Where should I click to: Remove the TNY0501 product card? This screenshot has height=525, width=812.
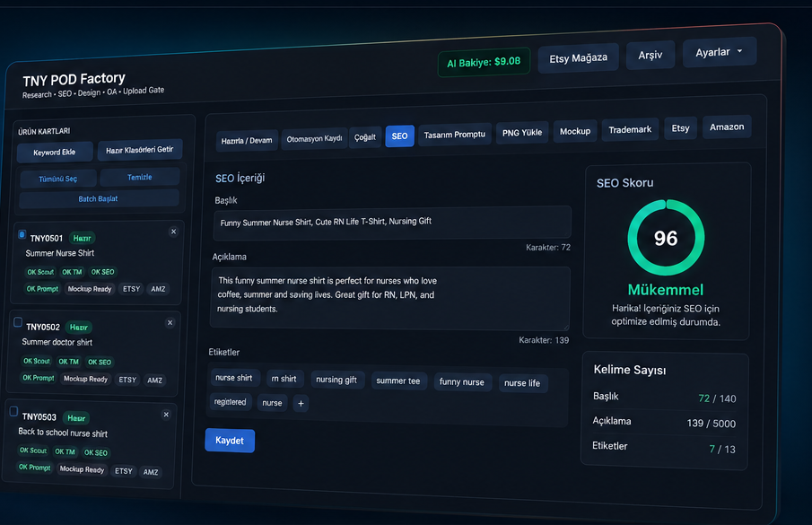[173, 232]
